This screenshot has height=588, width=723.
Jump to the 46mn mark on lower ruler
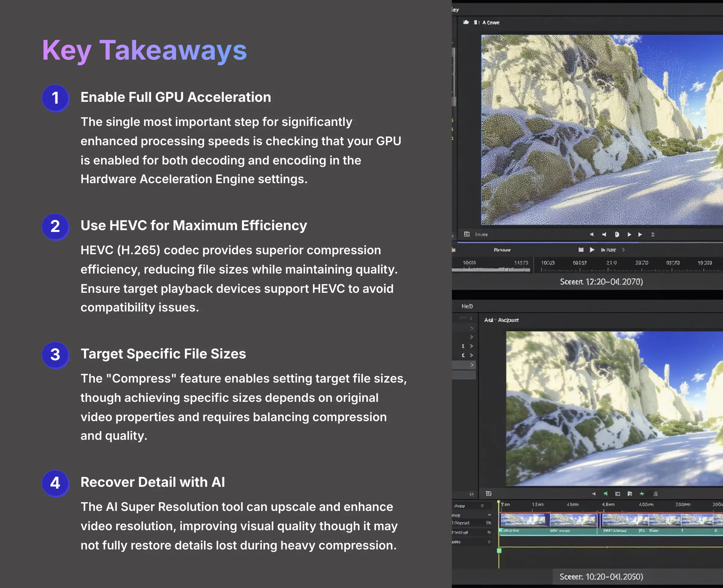pyautogui.click(x=573, y=504)
